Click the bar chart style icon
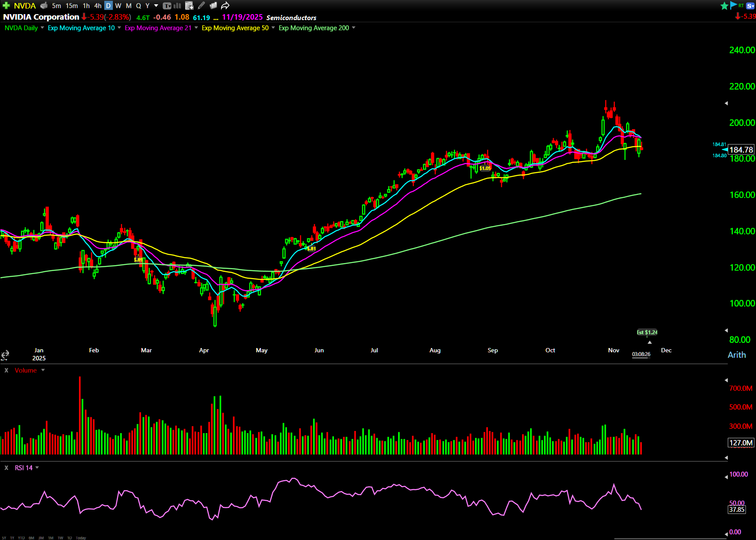Viewport: 756px width, 540px height. (177, 6)
